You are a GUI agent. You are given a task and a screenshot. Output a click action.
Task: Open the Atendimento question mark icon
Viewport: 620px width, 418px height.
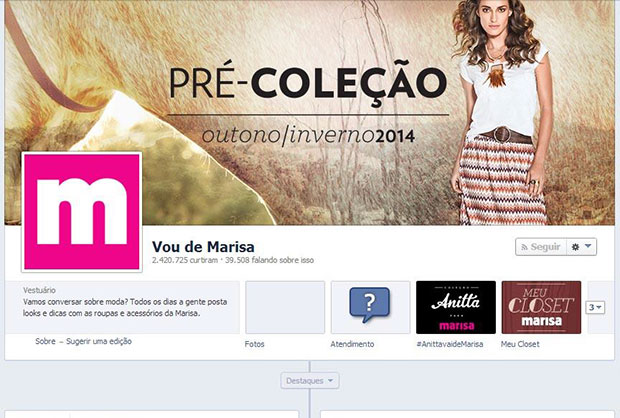pyautogui.click(x=370, y=307)
